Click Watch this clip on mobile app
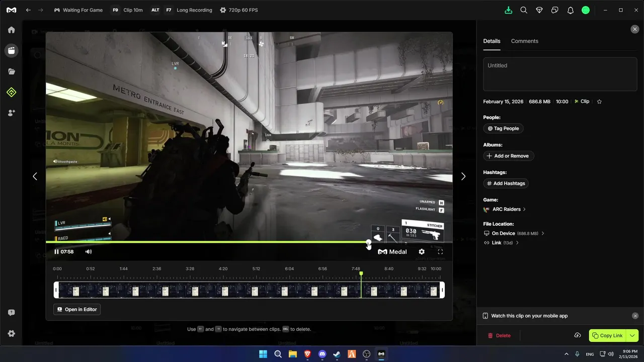 (529, 316)
